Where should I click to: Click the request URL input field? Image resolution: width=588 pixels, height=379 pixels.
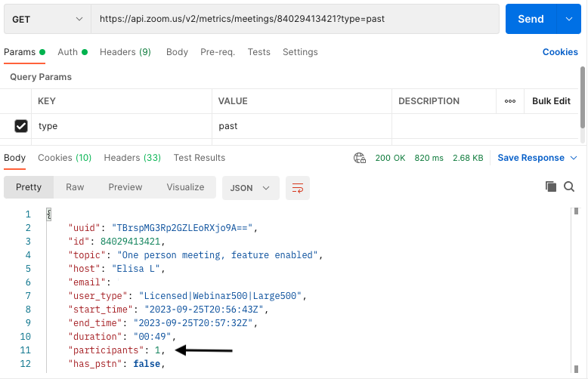295,19
